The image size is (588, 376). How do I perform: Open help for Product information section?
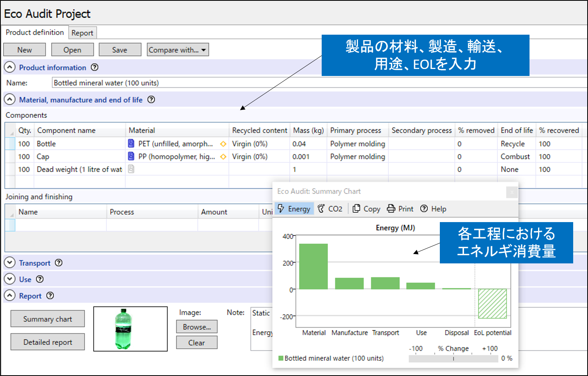click(x=94, y=67)
